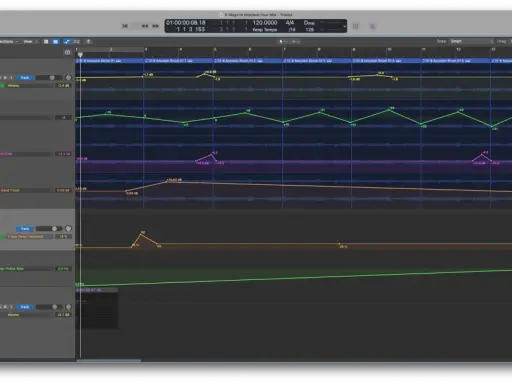Click the +0.1 dB automation value field
The height and width of the screenshot is (384, 512).
[x=63, y=315]
